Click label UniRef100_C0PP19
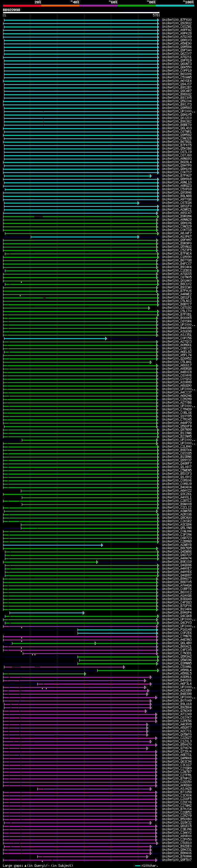This screenshot has height=868, width=197. point(176,71)
